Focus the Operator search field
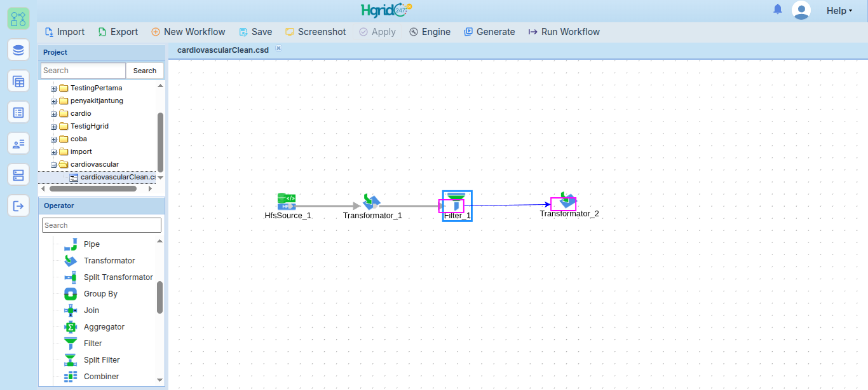This screenshot has width=868, height=390. [x=102, y=225]
